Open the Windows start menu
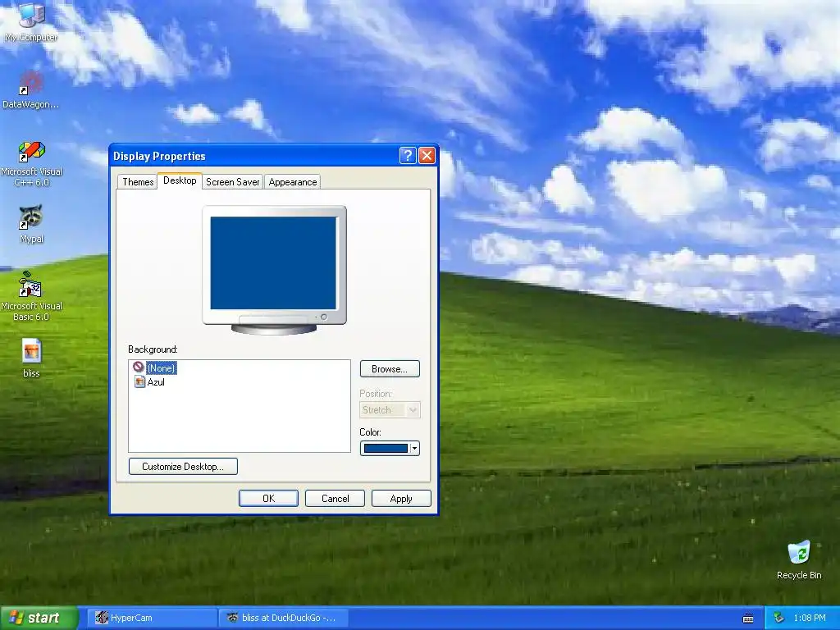 [39, 618]
